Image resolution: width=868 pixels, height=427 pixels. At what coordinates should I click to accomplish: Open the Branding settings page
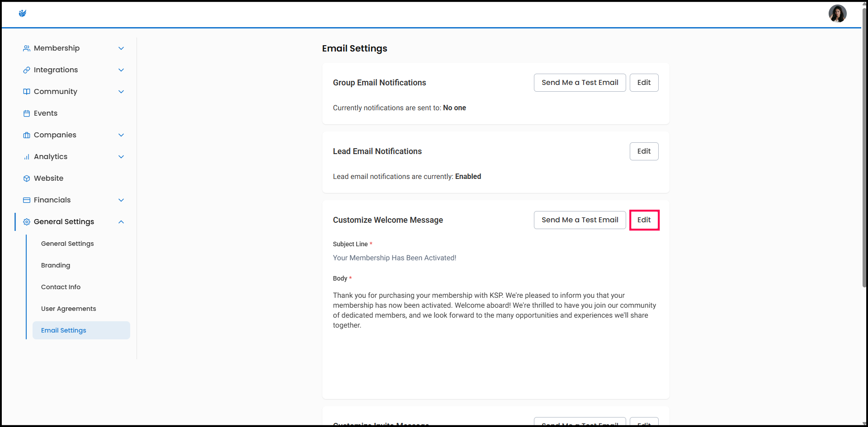[x=56, y=265]
